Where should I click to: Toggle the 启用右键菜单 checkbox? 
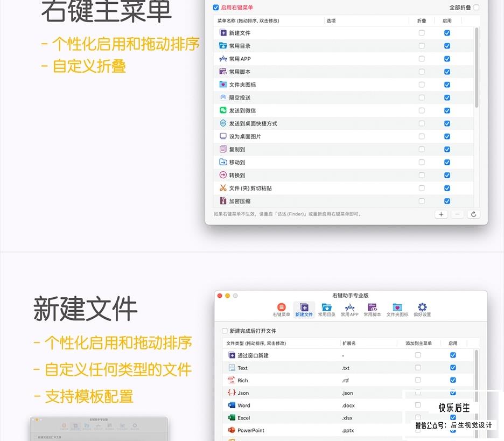pos(216,7)
